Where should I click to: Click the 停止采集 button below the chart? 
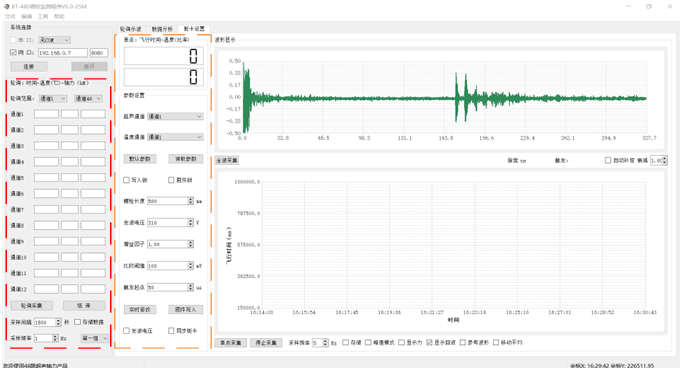click(266, 343)
